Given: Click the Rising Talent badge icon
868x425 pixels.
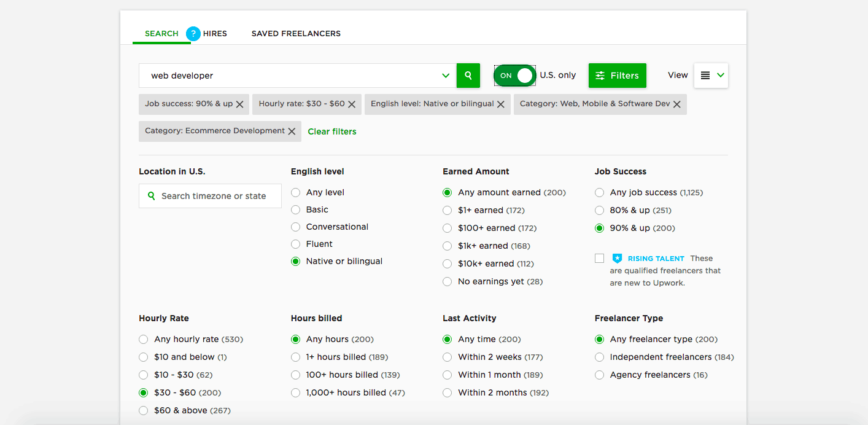Looking at the screenshot, I should pyautogui.click(x=617, y=259).
